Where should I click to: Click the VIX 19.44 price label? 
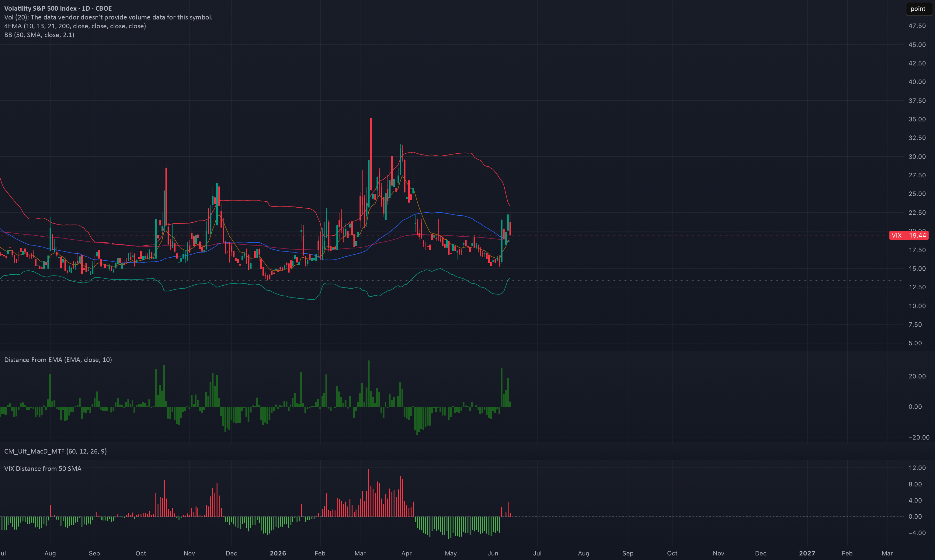coord(909,235)
